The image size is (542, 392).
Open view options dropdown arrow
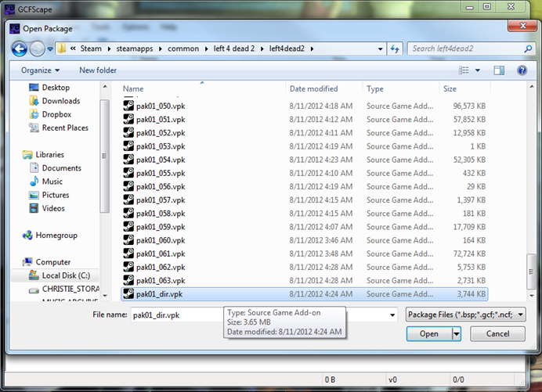478,70
